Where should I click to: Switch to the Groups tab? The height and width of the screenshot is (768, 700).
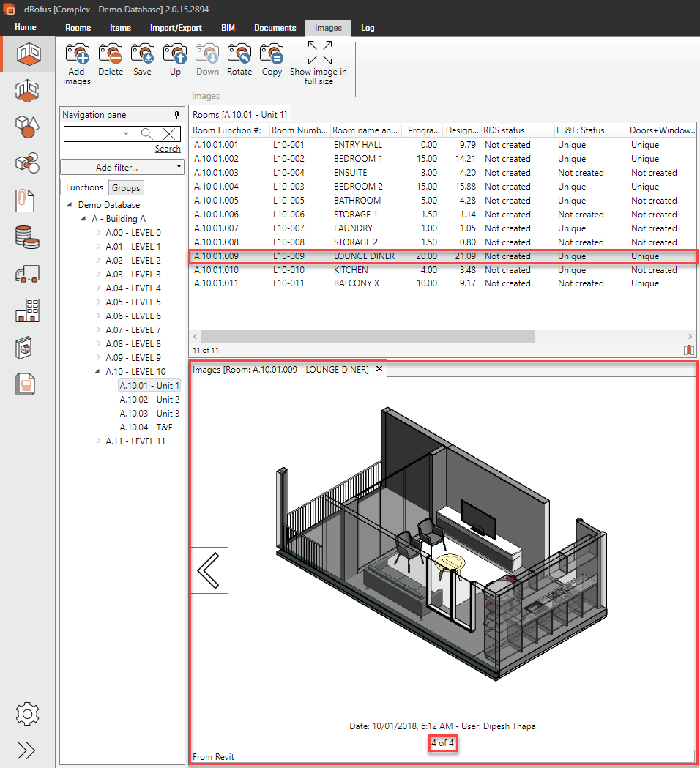point(125,187)
